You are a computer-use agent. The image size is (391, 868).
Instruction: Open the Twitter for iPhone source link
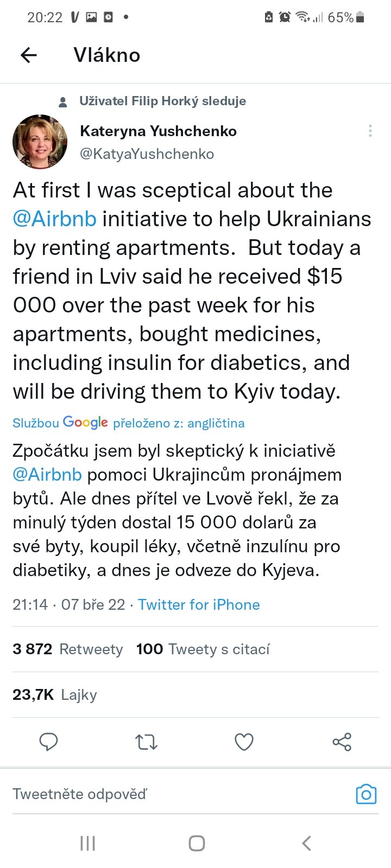pos(199,605)
